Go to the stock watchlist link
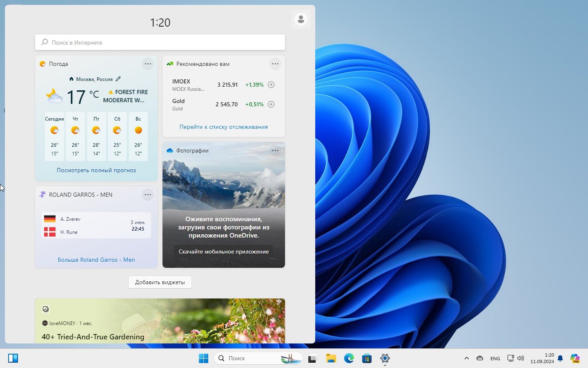 pos(224,127)
